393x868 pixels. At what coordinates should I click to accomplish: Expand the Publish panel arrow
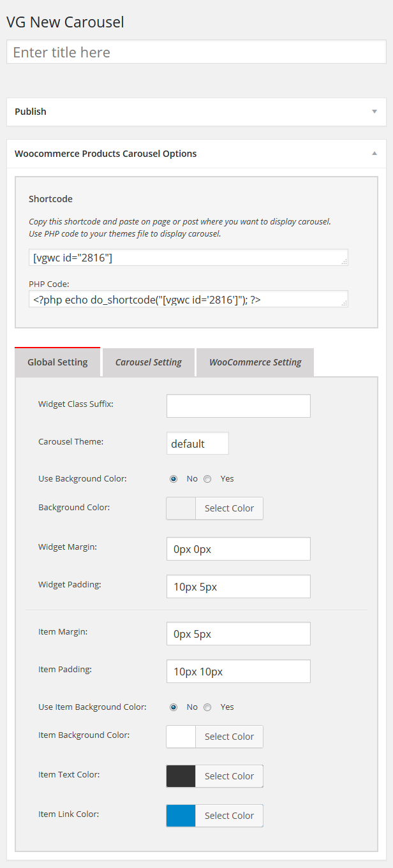[374, 112]
